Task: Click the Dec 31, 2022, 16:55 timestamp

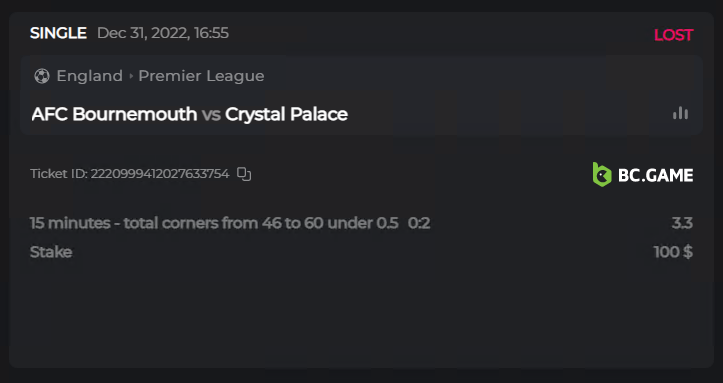Action: (x=163, y=33)
